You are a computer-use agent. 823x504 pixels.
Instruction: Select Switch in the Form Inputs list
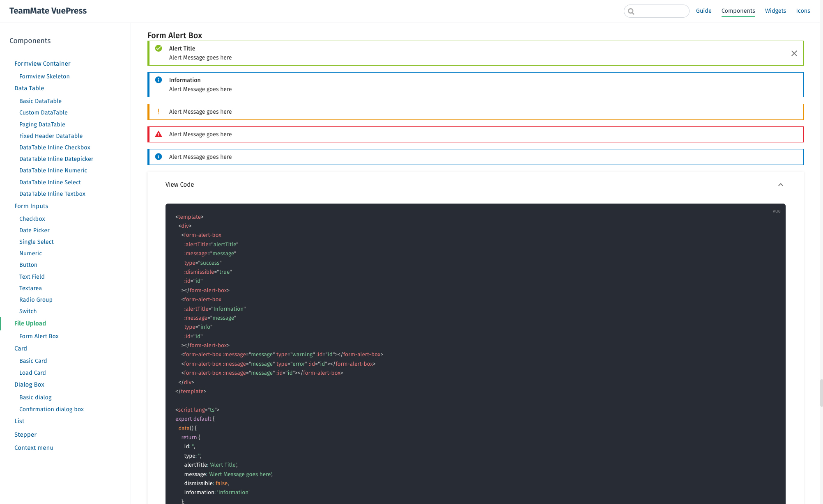pyautogui.click(x=28, y=311)
